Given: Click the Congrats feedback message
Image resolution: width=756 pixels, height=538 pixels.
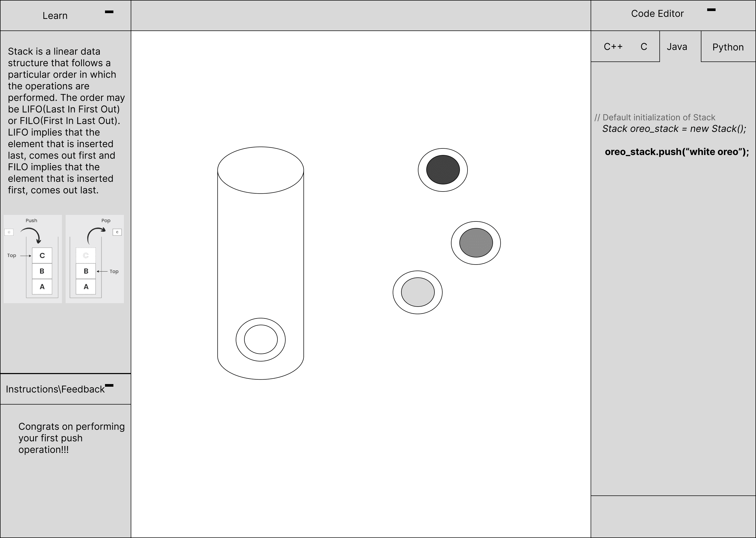Looking at the screenshot, I should (x=71, y=438).
